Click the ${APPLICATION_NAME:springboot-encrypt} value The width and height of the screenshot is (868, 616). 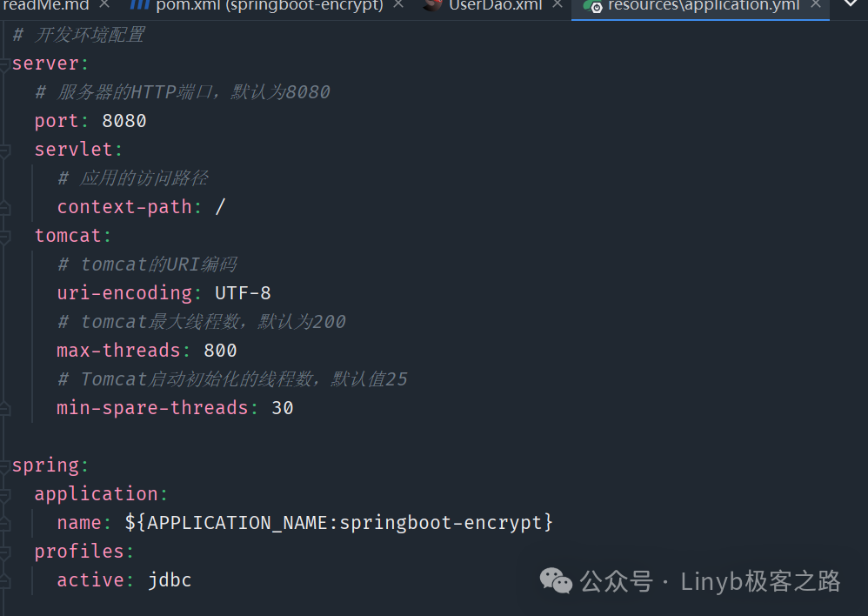[x=339, y=523]
